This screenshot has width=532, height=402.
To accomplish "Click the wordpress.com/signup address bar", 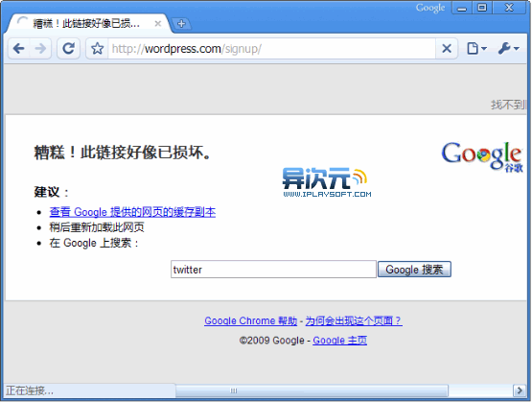I will (271, 49).
